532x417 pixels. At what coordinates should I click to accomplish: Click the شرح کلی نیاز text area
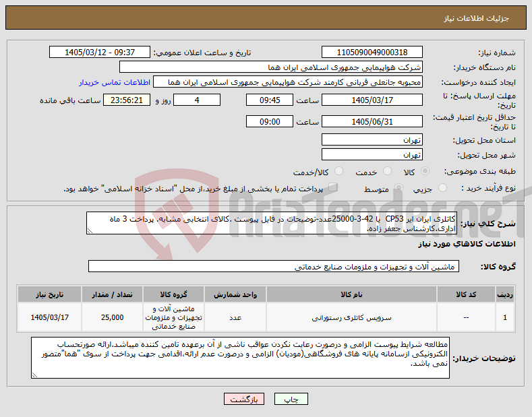[272, 223]
